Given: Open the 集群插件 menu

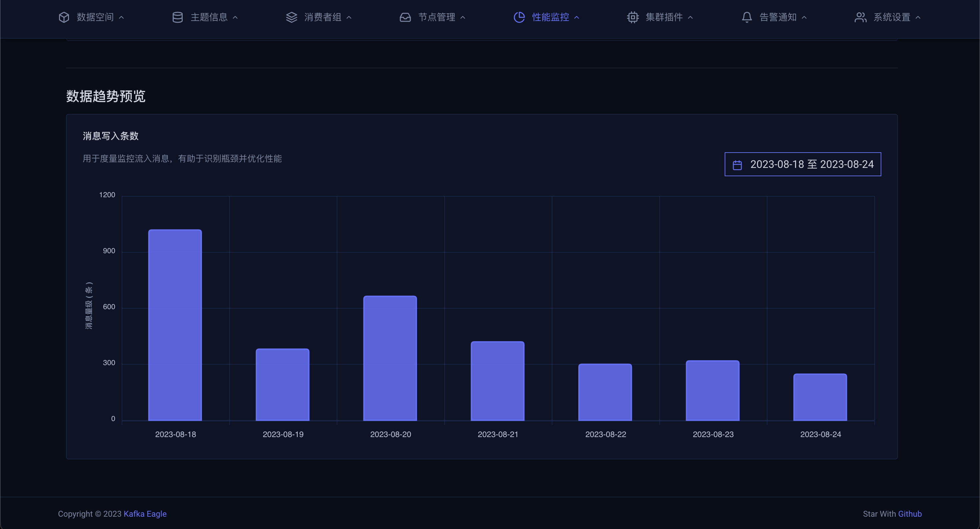Looking at the screenshot, I should (x=664, y=18).
